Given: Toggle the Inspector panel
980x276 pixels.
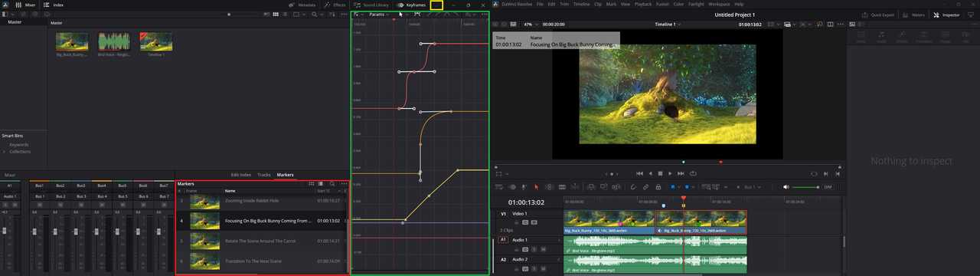Looking at the screenshot, I should (x=946, y=15).
